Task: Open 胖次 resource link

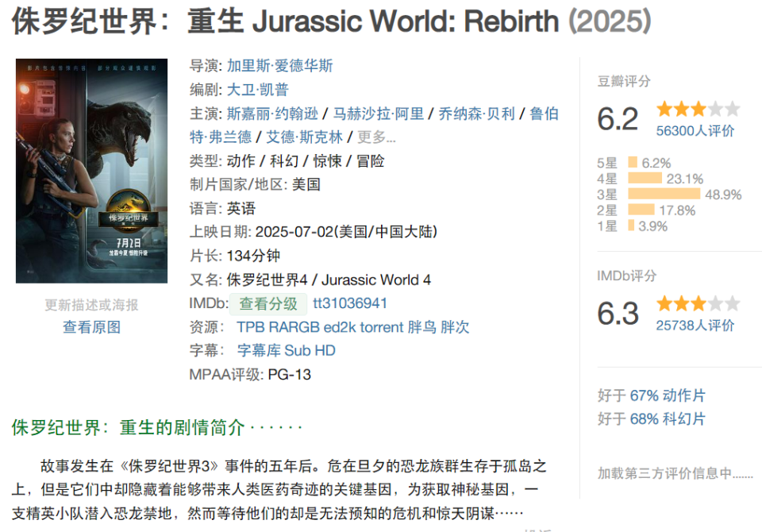Action: click(x=455, y=327)
